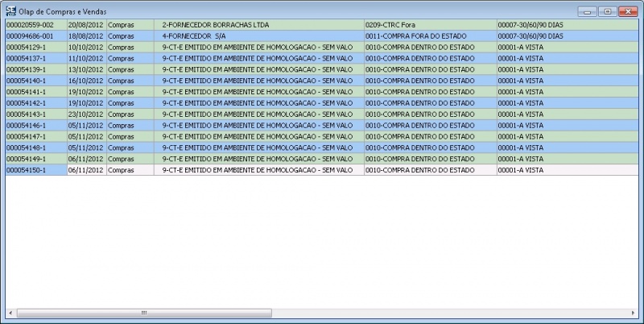Click the horizontal scrollbar left arrow
Screen dimensions: 644x324
point(10,313)
